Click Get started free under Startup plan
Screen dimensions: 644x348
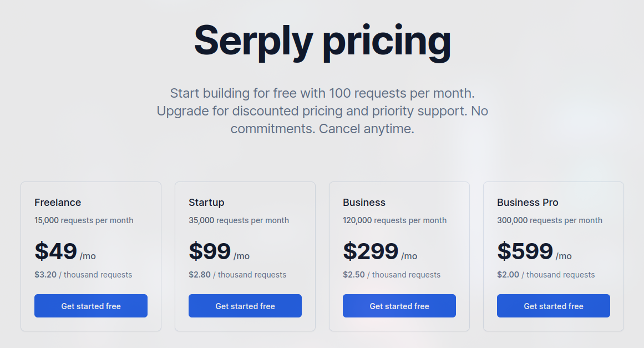[245, 306]
